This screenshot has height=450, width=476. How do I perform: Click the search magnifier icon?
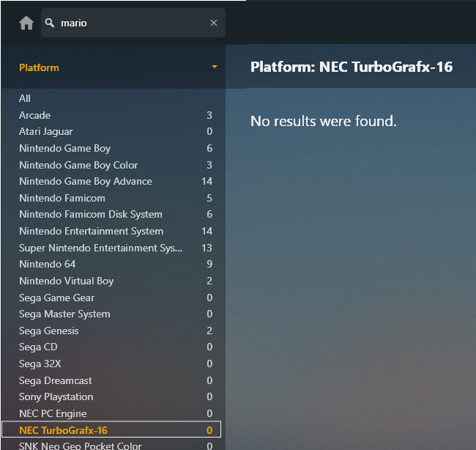coord(50,23)
